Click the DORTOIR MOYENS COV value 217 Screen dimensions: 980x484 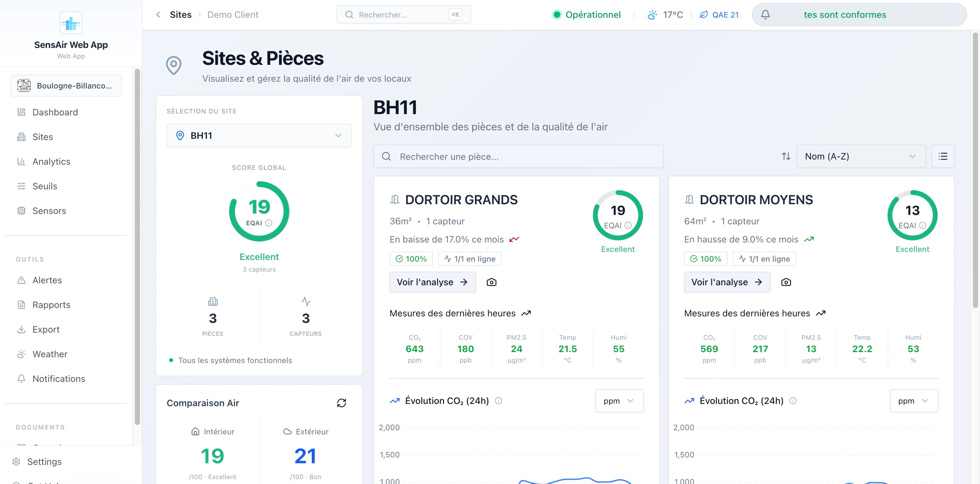[760, 349]
